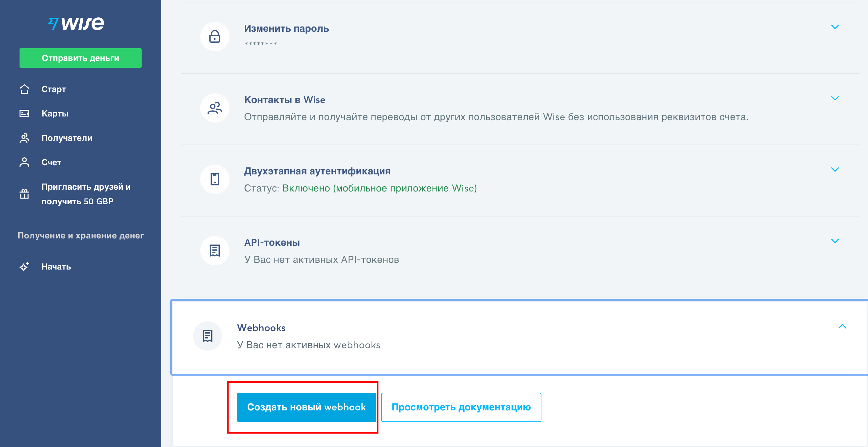Expand the API-токены chevron
The width and height of the screenshot is (868, 447).
[835, 241]
